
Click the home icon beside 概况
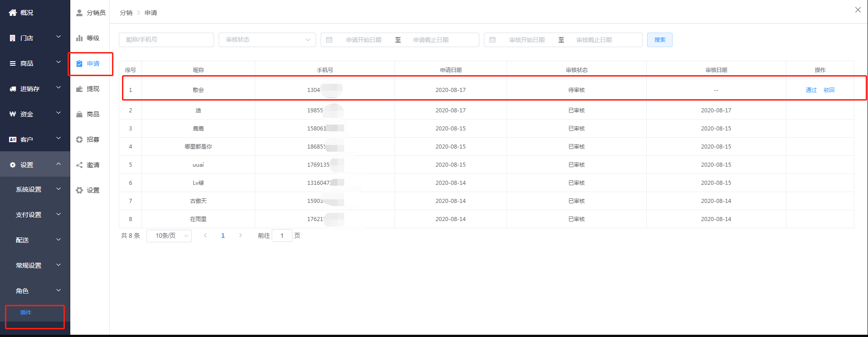point(13,13)
